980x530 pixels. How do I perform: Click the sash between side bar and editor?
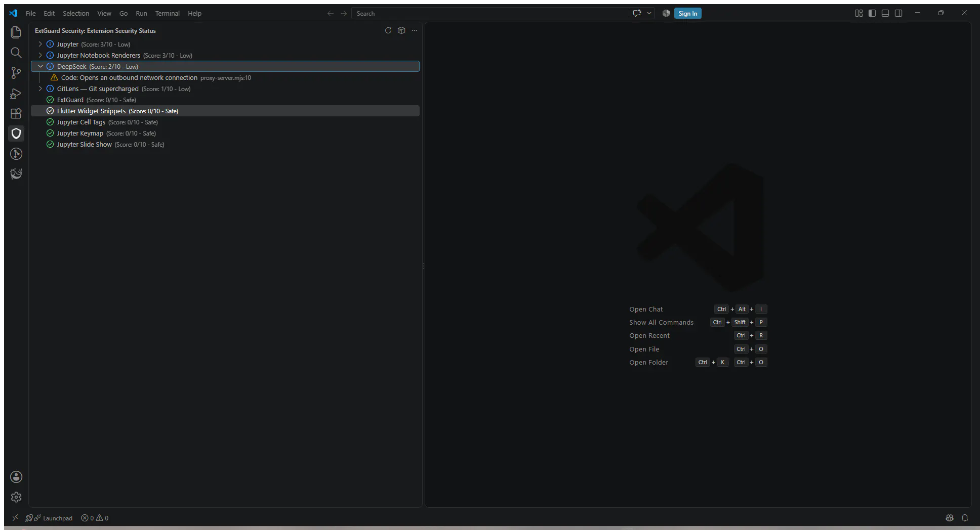pyautogui.click(x=424, y=265)
